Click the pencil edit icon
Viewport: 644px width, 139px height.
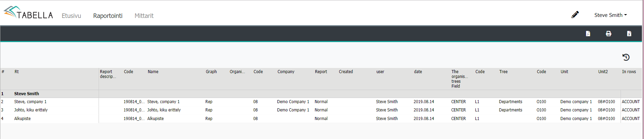coord(575,15)
